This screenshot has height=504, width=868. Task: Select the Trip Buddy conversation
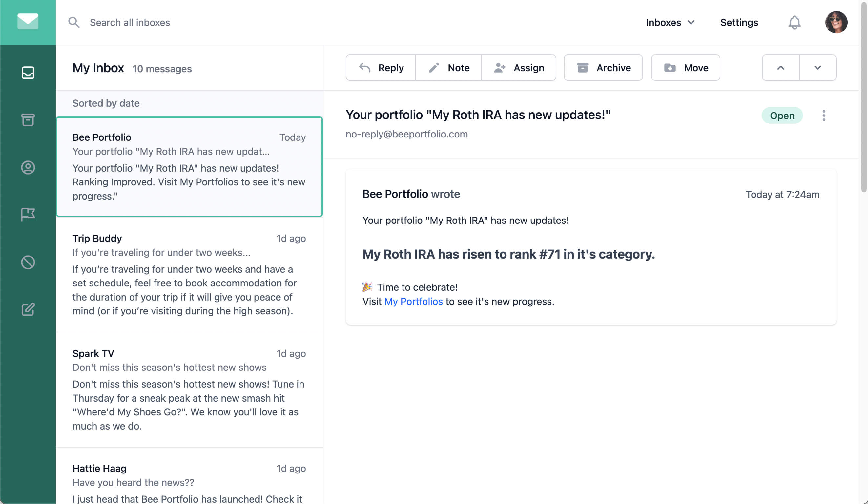coord(189,274)
